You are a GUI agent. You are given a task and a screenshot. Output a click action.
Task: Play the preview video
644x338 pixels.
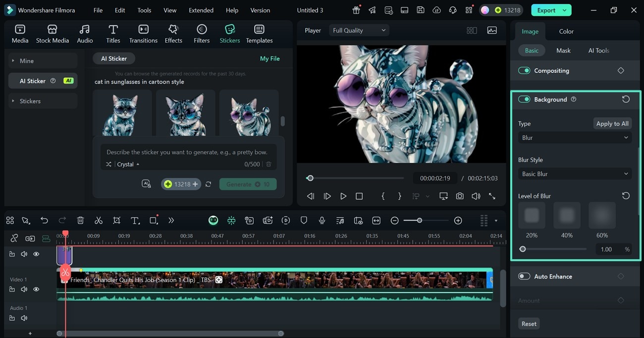coord(343,196)
